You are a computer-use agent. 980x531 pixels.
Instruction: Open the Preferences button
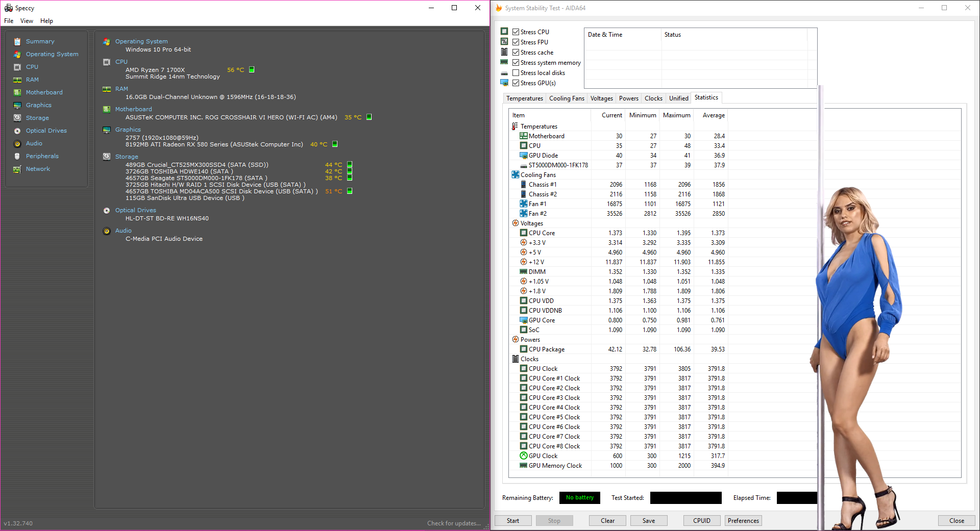click(743, 521)
